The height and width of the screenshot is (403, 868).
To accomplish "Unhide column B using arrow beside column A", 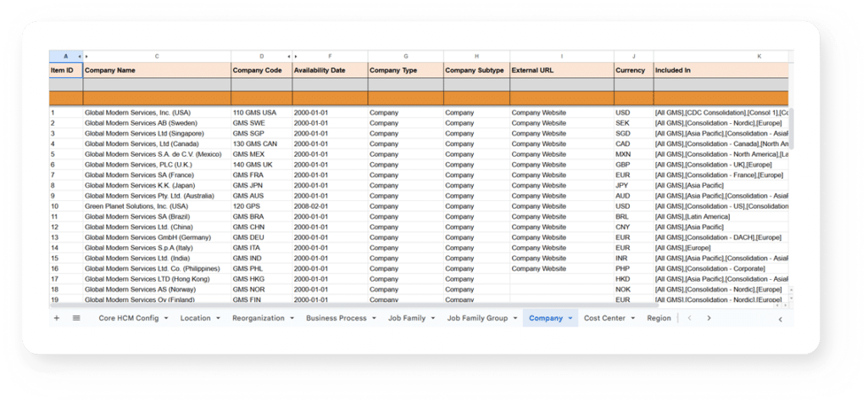I will [80, 57].
